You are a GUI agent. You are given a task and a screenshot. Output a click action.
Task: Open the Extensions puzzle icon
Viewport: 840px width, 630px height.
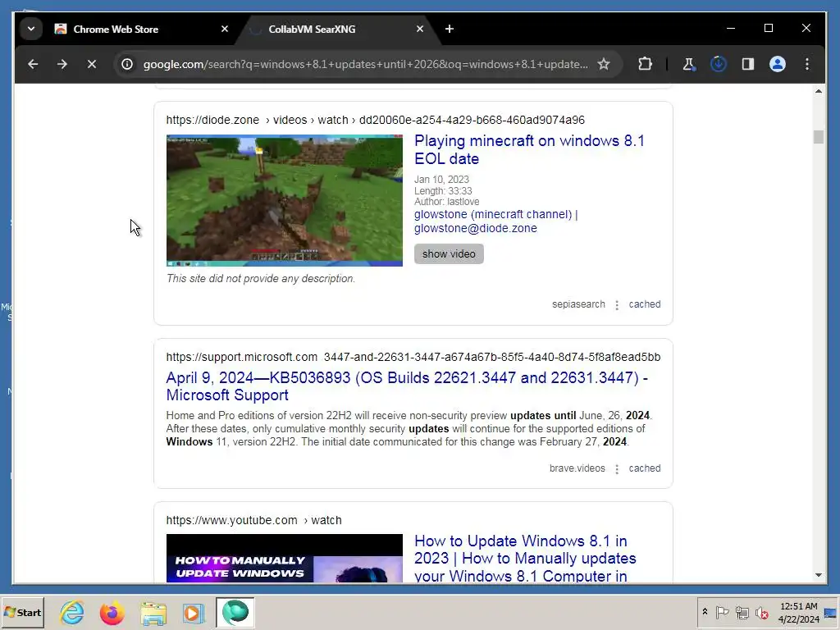pos(645,64)
